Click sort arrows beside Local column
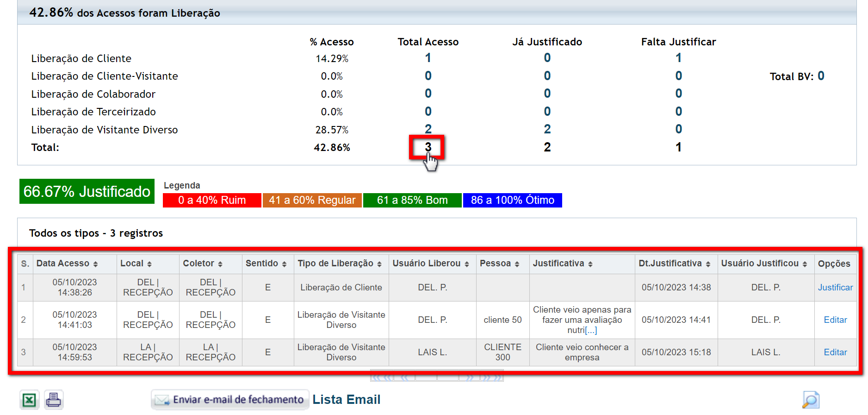The height and width of the screenshot is (415, 868). pyautogui.click(x=149, y=264)
